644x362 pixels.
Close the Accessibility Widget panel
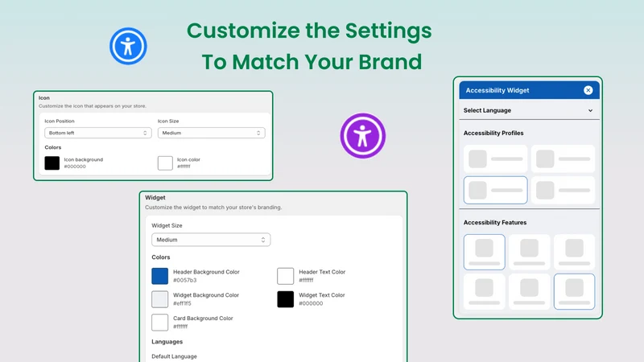click(x=588, y=90)
